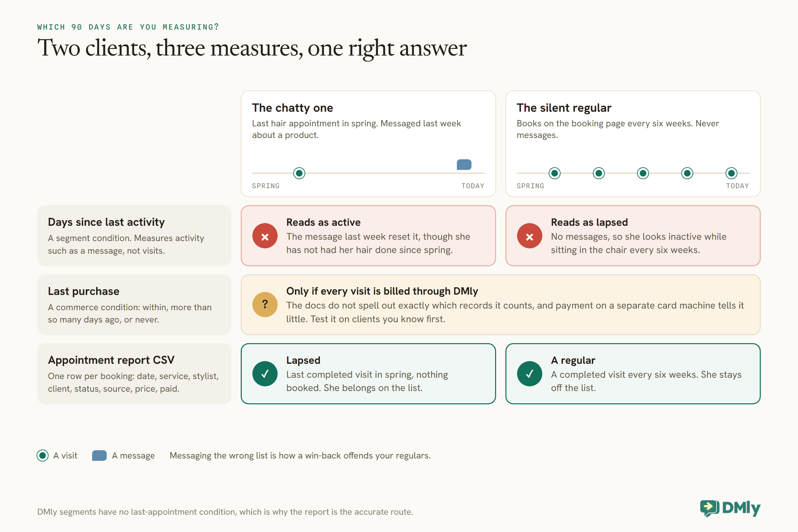Select The chatty one client card heading
The width and height of the screenshot is (798, 532).
pyautogui.click(x=293, y=108)
